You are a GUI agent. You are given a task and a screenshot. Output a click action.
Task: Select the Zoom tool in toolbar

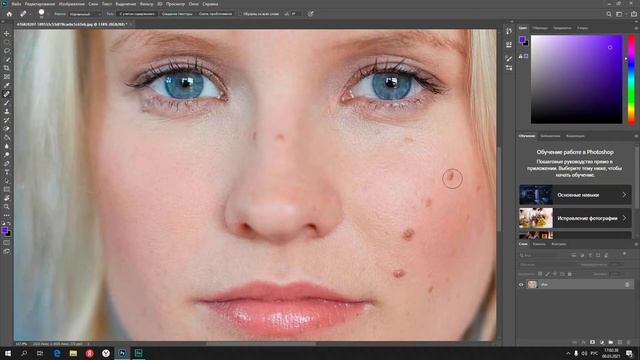point(7,207)
